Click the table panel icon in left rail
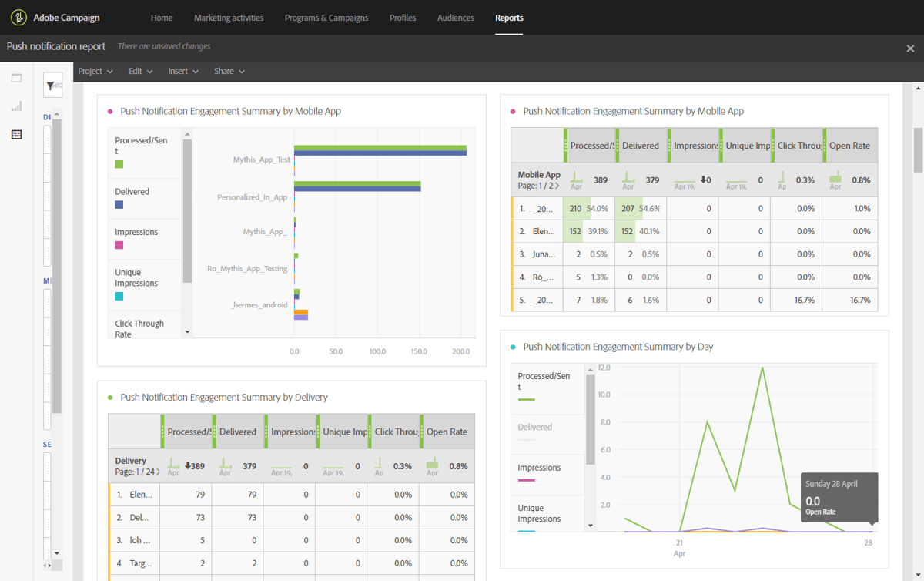This screenshot has width=924, height=581. coord(16,135)
